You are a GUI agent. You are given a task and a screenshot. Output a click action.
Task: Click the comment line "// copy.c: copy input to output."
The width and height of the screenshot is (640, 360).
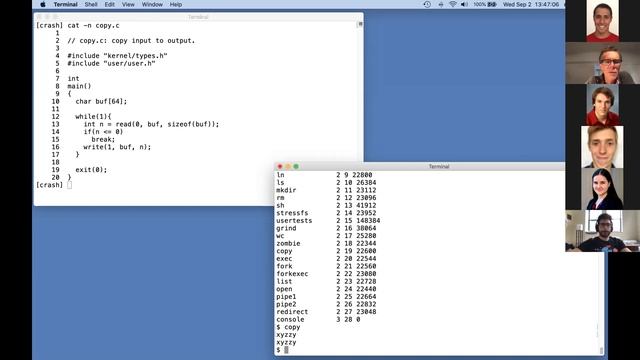(131, 40)
